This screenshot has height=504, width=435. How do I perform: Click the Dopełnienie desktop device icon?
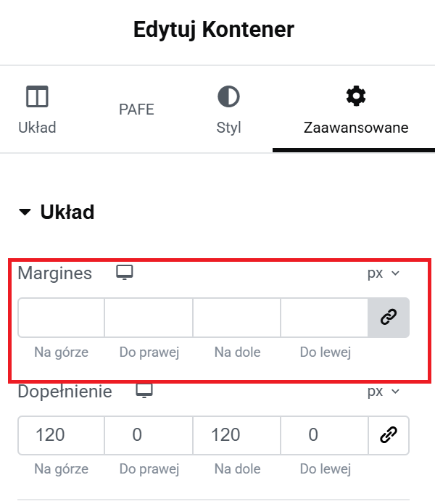coord(144,391)
